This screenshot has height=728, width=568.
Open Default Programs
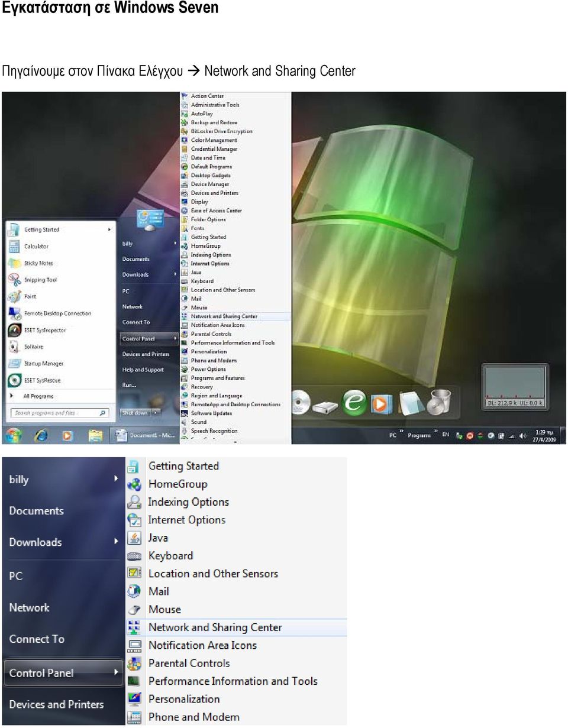(x=211, y=167)
